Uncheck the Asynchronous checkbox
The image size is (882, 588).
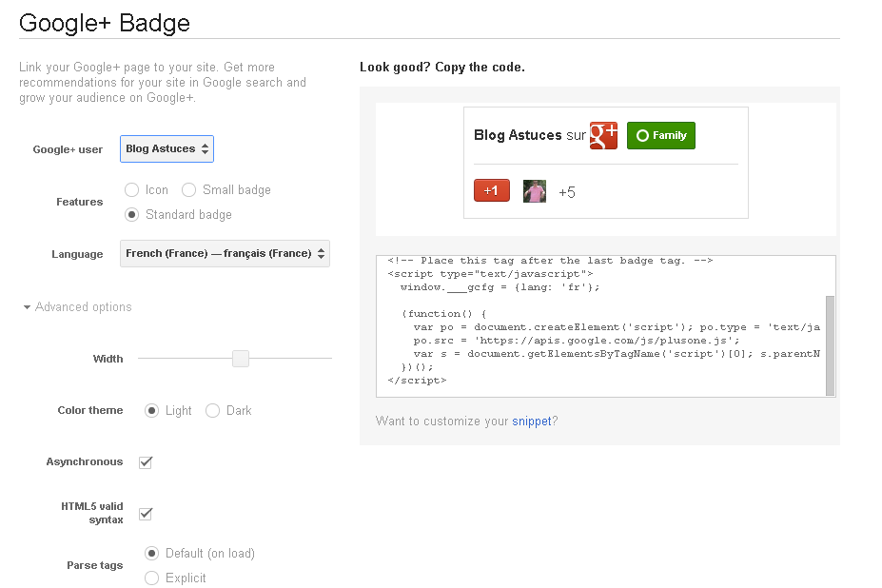pyautogui.click(x=146, y=462)
